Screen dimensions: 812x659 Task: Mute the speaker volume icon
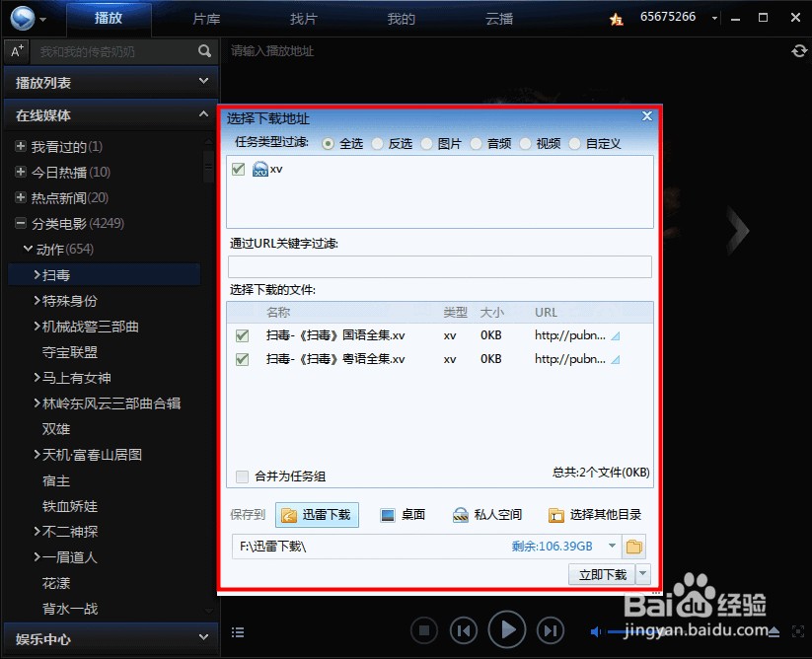click(596, 631)
